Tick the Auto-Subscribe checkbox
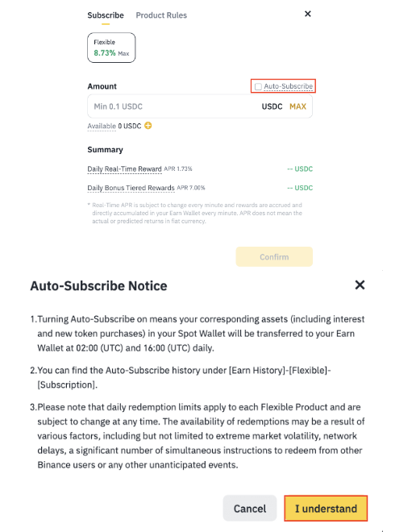The width and height of the screenshot is (416, 532). point(258,86)
